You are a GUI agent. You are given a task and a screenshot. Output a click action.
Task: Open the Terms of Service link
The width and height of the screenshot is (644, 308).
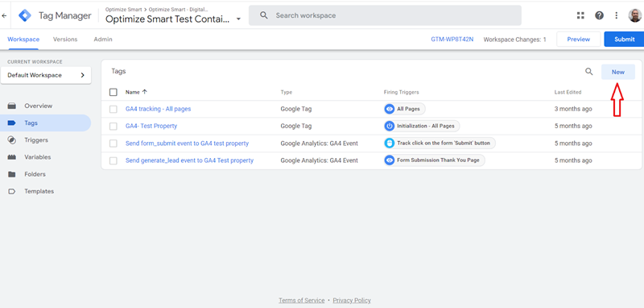coord(301,301)
